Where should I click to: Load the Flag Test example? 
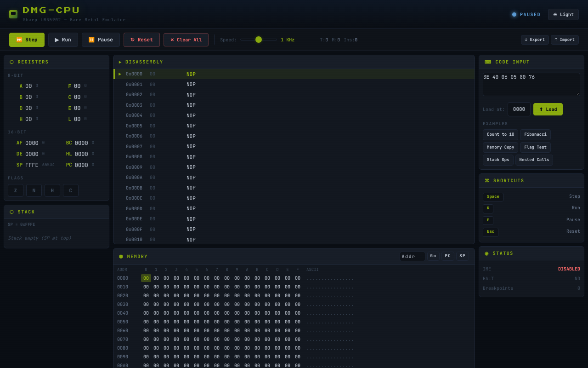[x=535, y=147]
